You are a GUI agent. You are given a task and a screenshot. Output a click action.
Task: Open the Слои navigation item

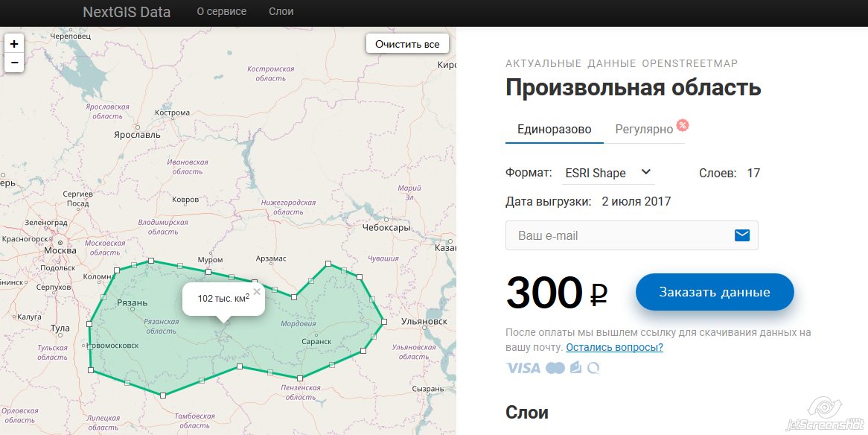point(281,12)
